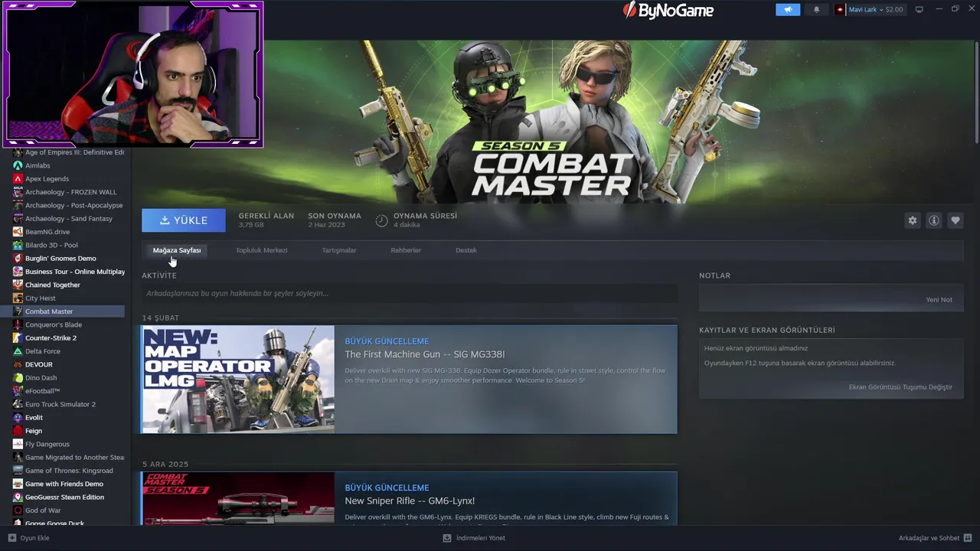Select Apex Legends icon in library list

pos(18,178)
